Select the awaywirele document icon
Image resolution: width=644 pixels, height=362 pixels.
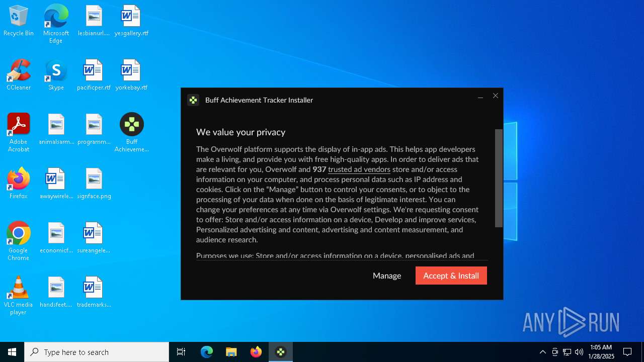[56, 184]
